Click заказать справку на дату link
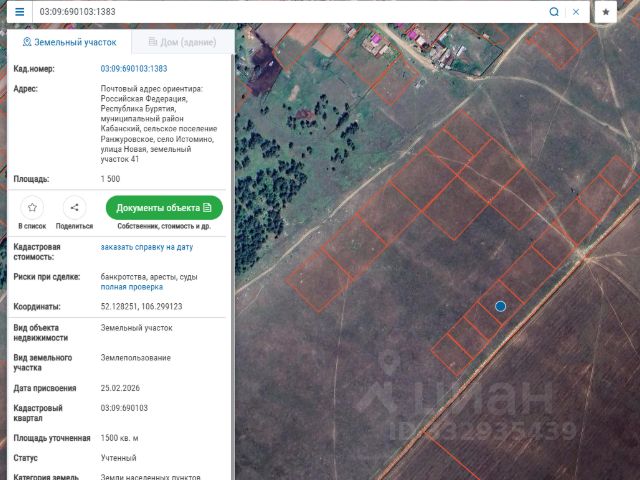 (147, 247)
